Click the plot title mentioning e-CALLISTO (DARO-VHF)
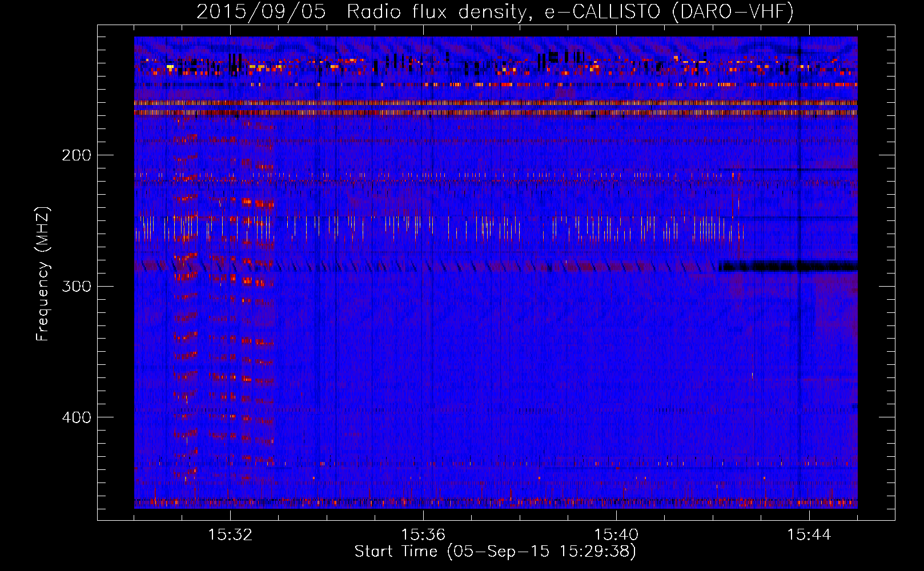This screenshot has width=924, height=571. coord(495,11)
